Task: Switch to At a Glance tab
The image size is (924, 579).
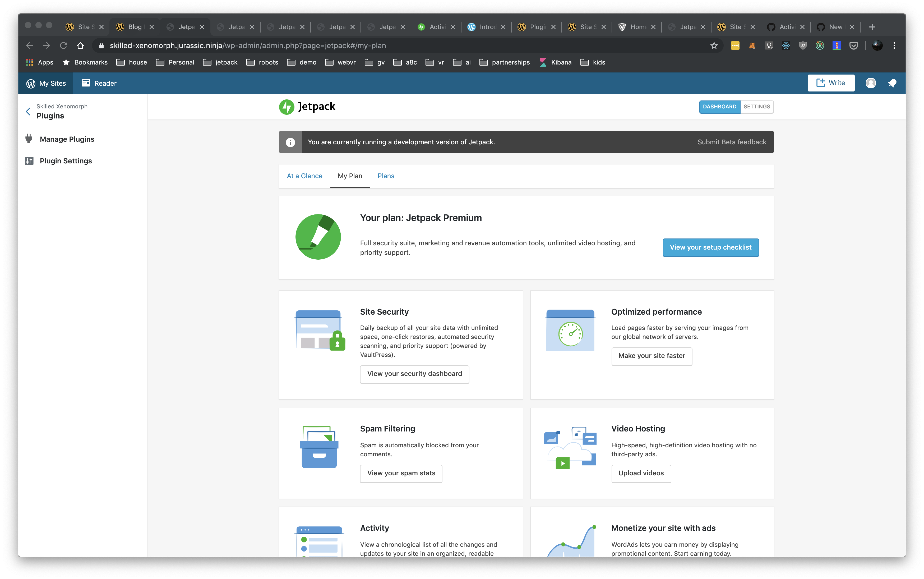Action: point(304,176)
